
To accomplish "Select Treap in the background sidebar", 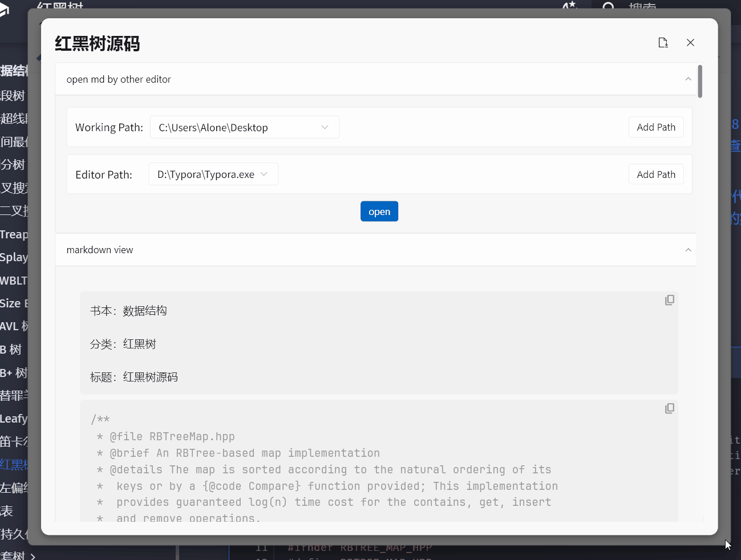I will tap(14, 234).
